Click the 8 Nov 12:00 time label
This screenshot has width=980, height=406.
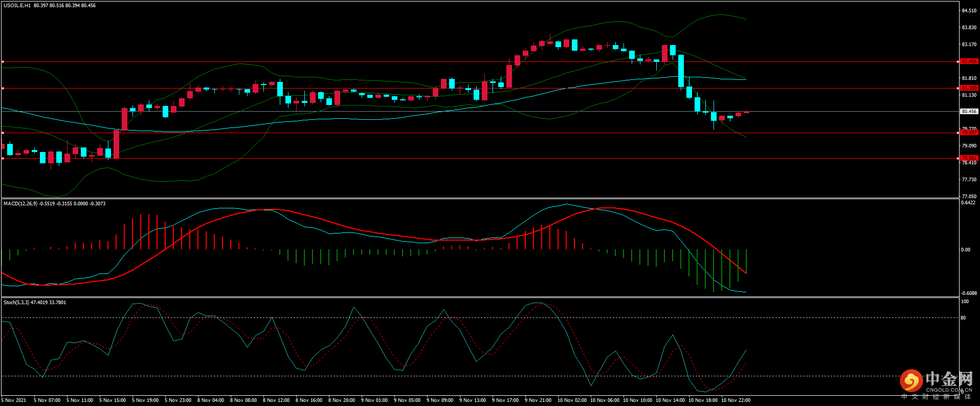pos(276,400)
